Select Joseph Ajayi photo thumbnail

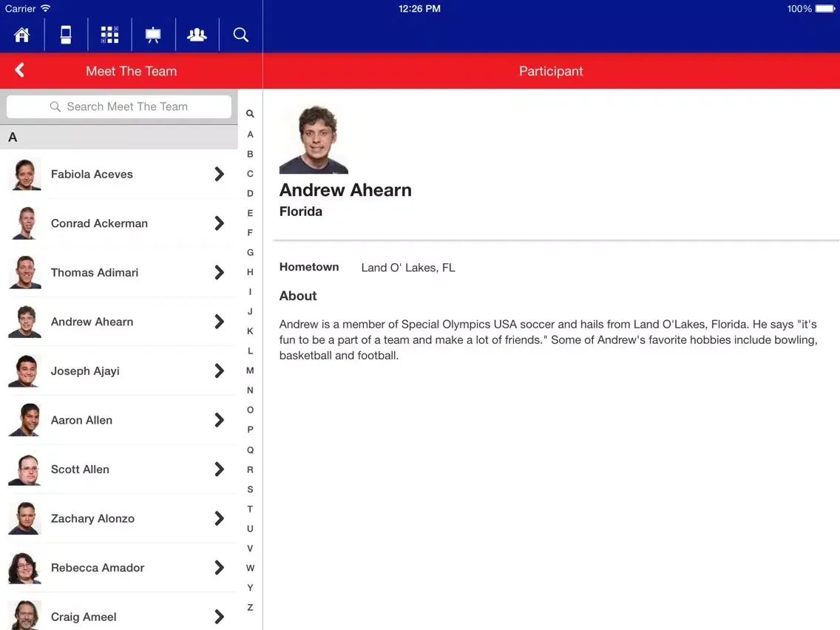tap(24, 370)
